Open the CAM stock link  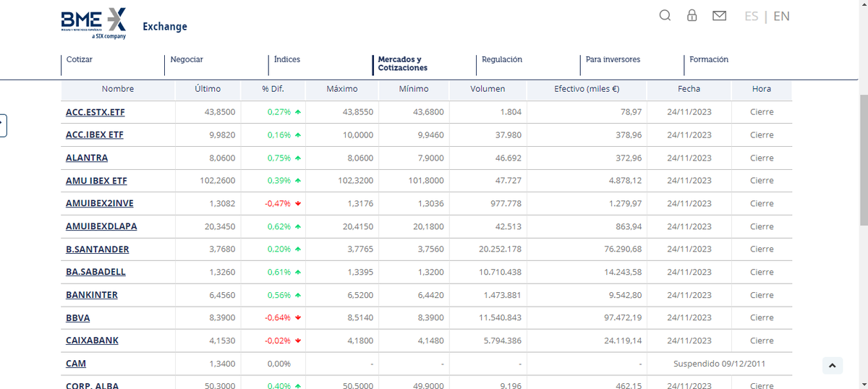pyautogui.click(x=76, y=364)
